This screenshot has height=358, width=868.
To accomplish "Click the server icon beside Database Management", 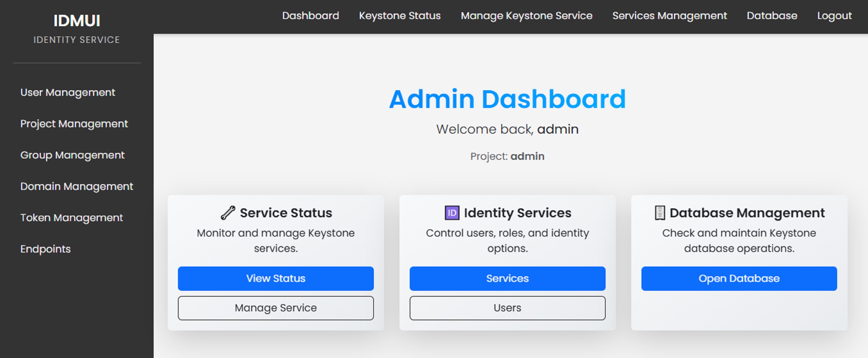I will [660, 213].
